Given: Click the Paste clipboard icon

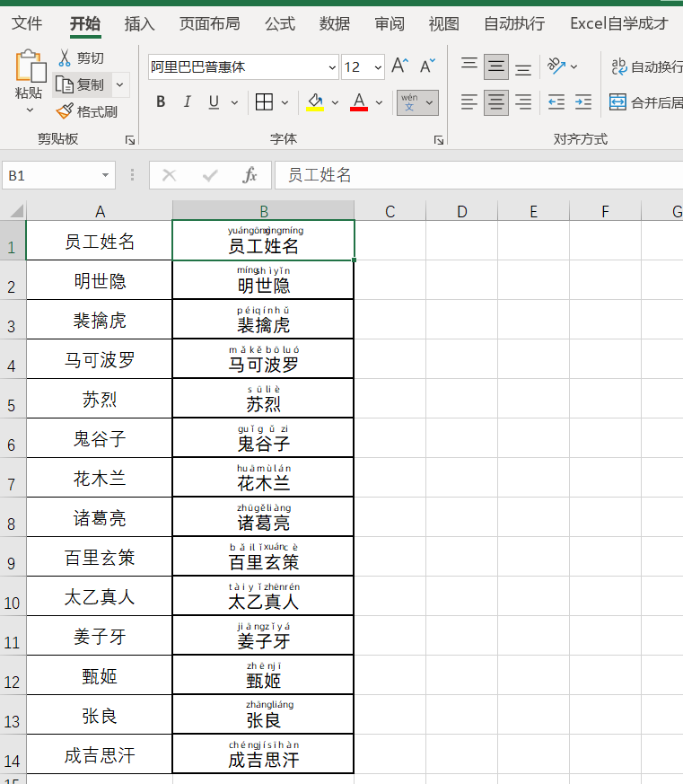Looking at the screenshot, I should (x=30, y=66).
